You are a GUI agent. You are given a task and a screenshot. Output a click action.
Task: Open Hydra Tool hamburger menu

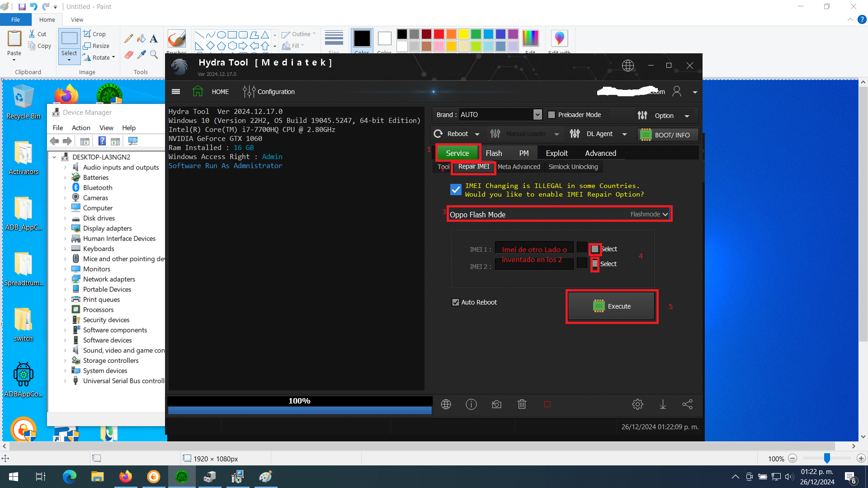176,92
